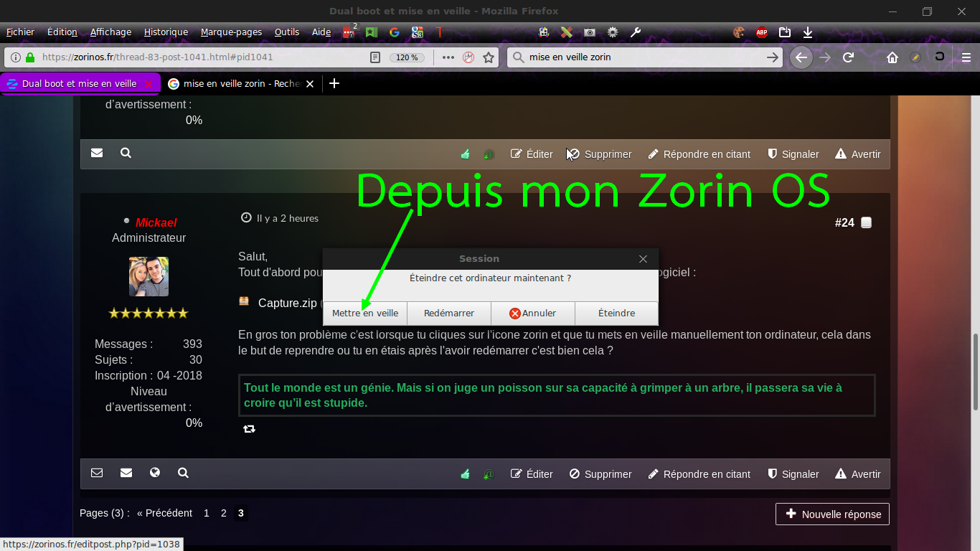Click the thumbs-up icon under post #24
Screen dimensions: 980x551
[x=465, y=474]
